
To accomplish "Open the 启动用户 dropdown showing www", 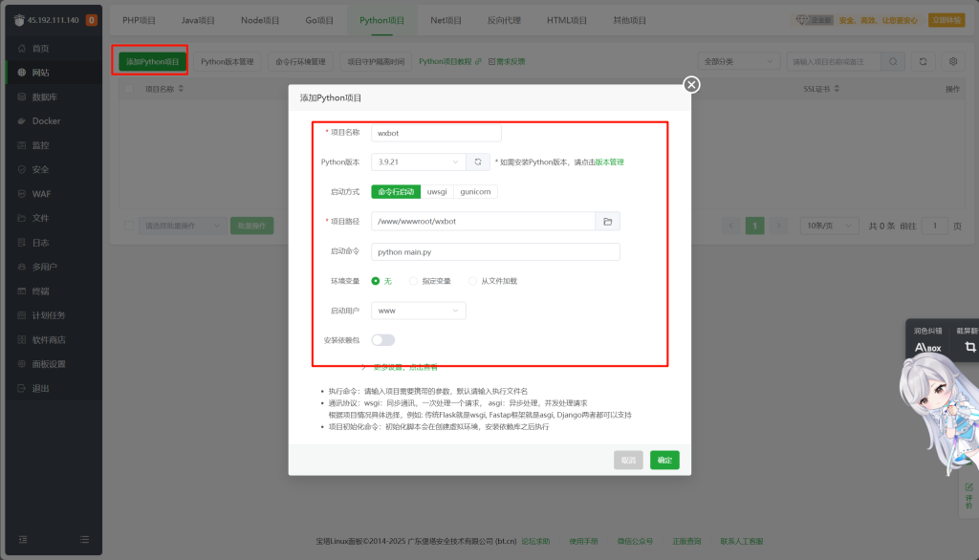I will (418, 310).
